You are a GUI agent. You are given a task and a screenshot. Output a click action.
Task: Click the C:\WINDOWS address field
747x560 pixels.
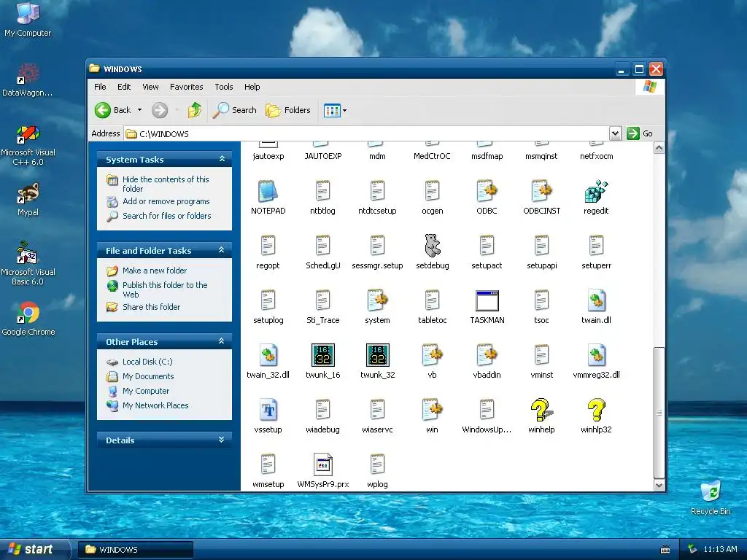(367, 134)
